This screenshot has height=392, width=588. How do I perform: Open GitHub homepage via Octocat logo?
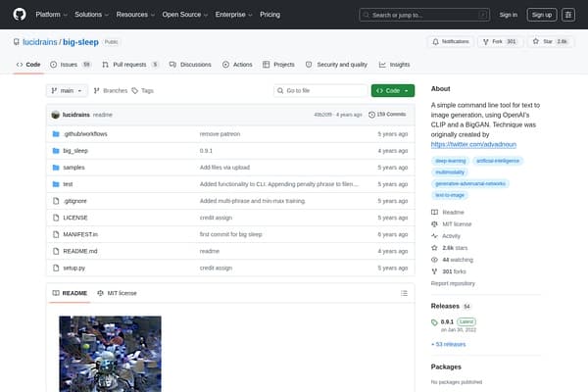click(20, 15)
